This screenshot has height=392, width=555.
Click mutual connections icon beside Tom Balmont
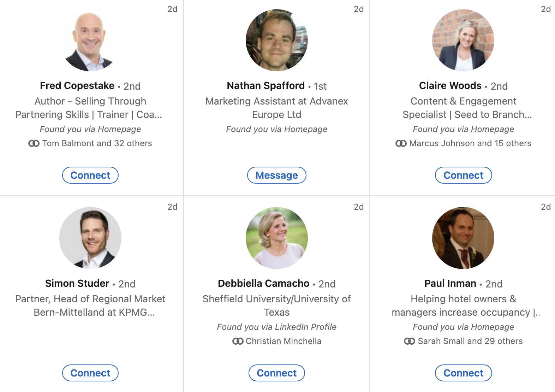tap(34, 143)
